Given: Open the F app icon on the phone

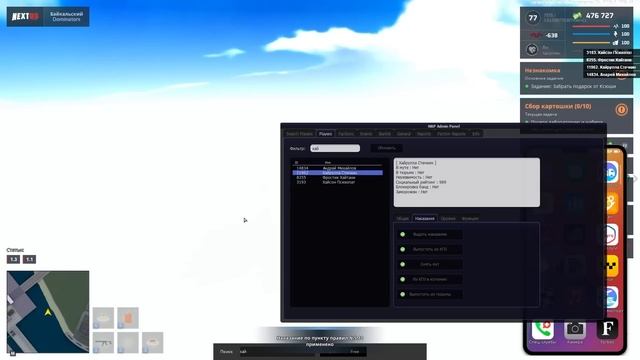Looking at the screenshot, I should click(x=607, y=329).
